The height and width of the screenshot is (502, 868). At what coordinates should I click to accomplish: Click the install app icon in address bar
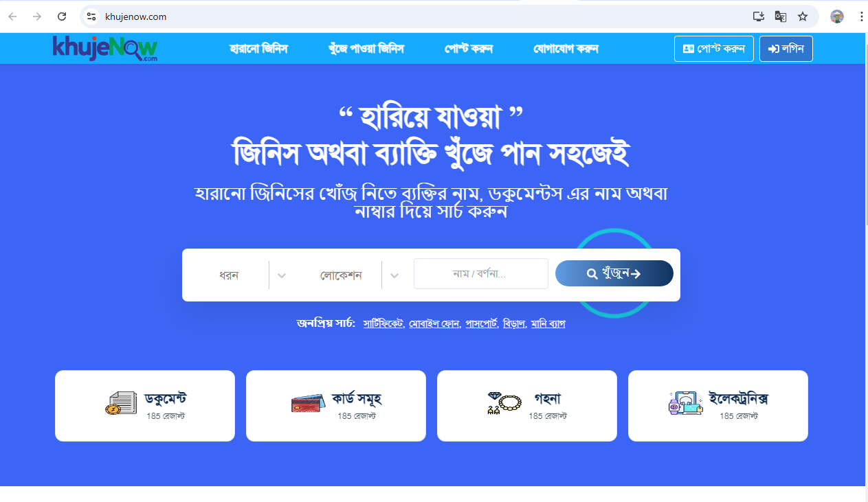tap(758, 16)
